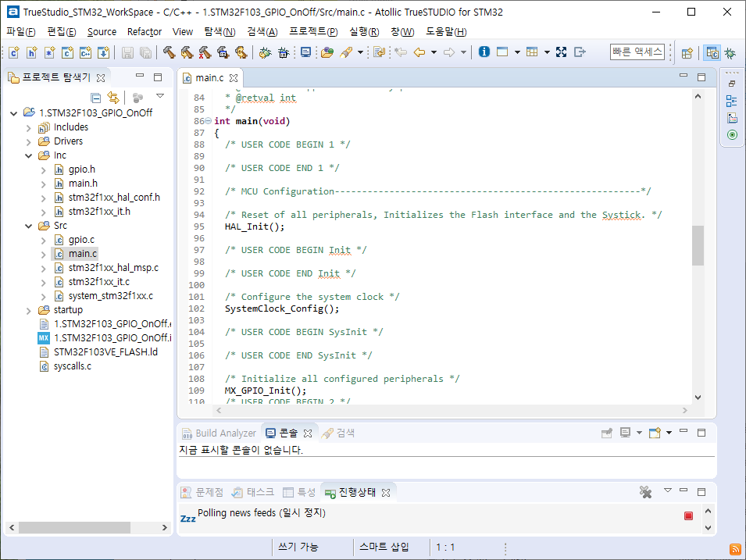Click the Build hammer icon in toolbar
The image size is (746, 560).
[169, 52]
